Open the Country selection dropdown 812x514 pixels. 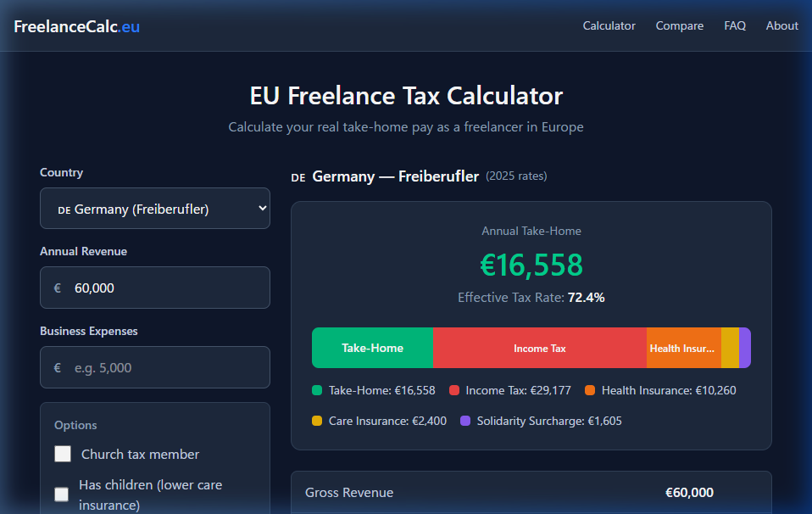click(x=155, y=208)
